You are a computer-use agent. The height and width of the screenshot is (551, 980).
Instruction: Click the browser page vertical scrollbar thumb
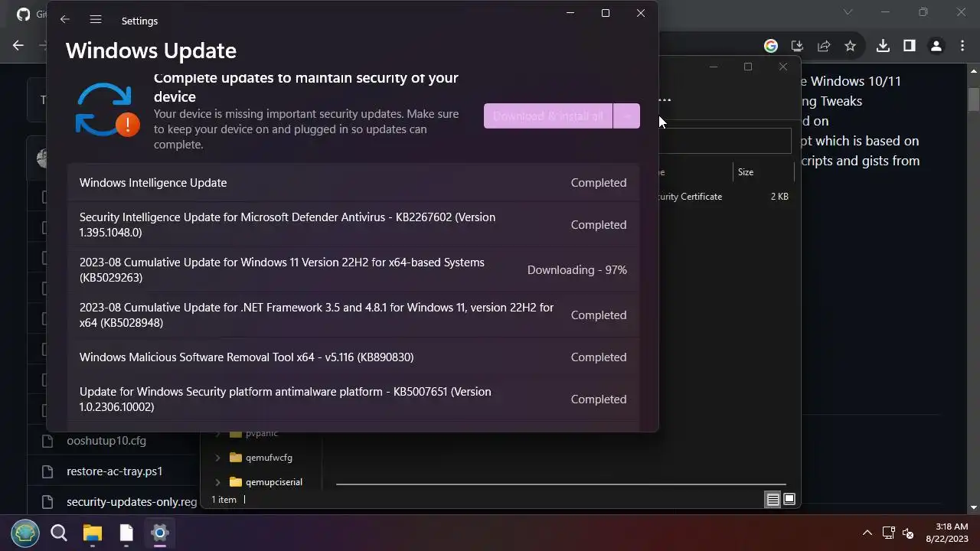pos(974,99)
